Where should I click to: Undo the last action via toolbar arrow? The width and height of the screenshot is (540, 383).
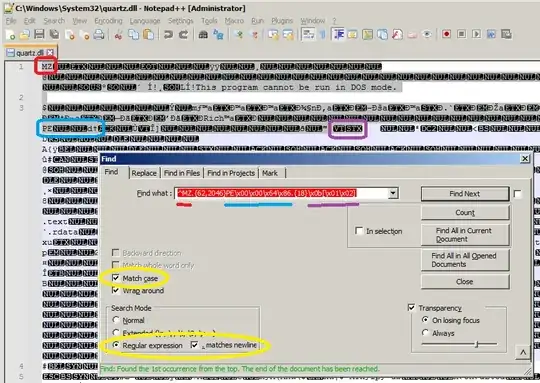pyautogui.click(x=168, y=34)
